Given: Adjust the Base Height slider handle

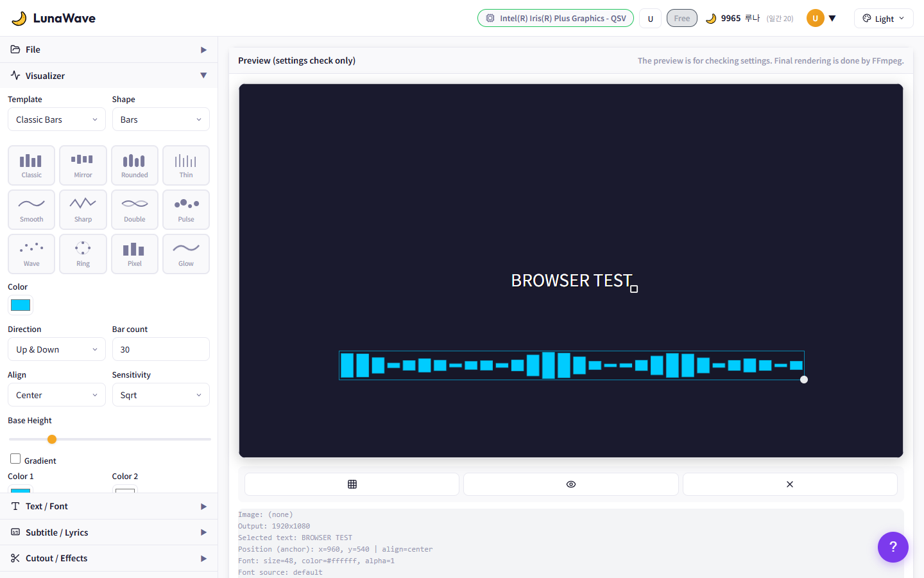Looking at the screenshot, I should pos(52,439).
